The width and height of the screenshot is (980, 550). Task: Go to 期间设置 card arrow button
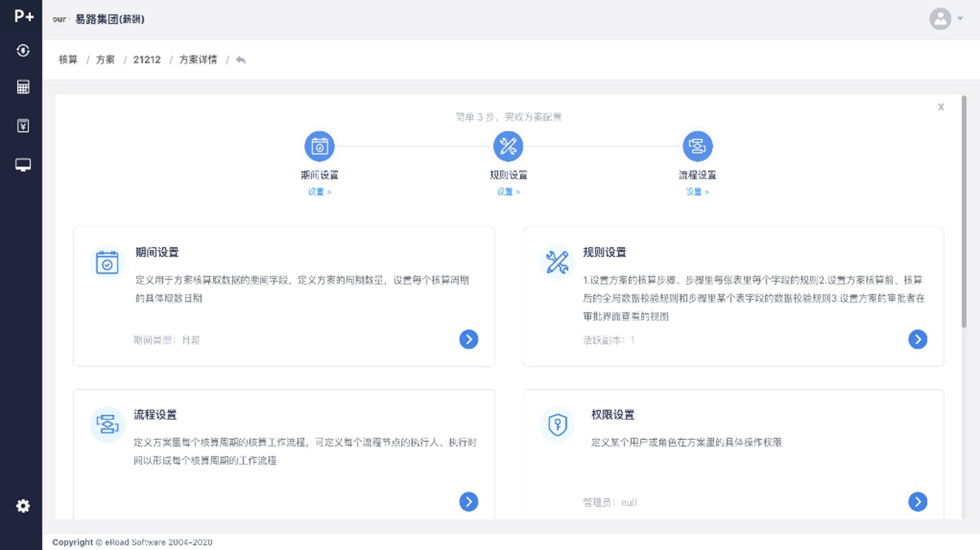[x=468, y=339]
